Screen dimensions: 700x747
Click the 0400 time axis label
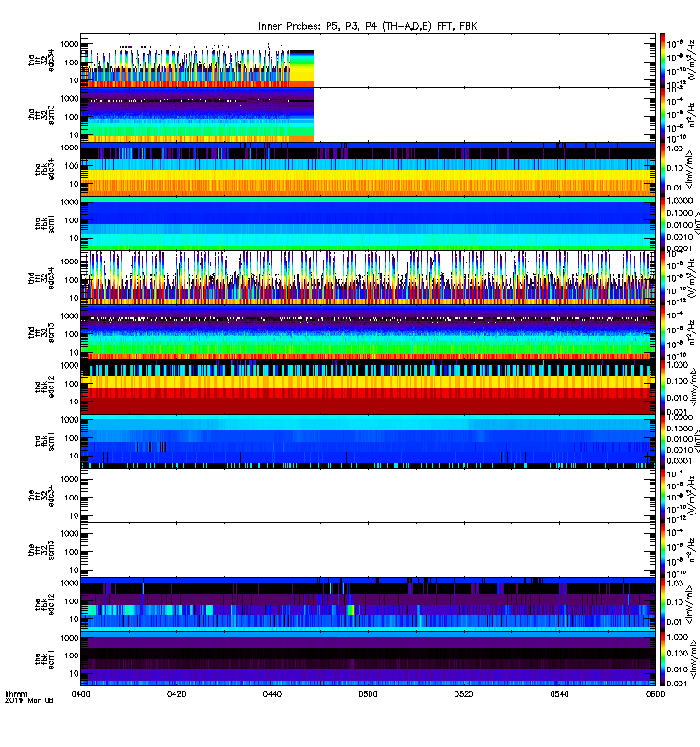click(x=81, y=694)
